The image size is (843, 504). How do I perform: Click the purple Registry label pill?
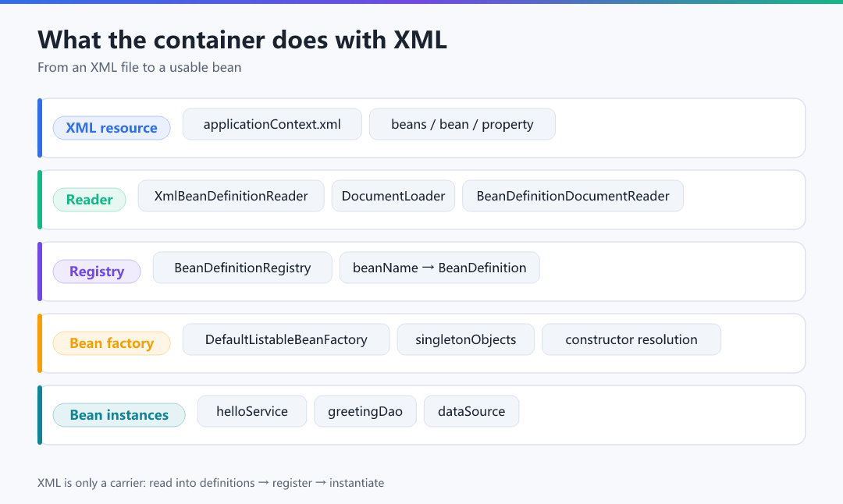point(97,272)
